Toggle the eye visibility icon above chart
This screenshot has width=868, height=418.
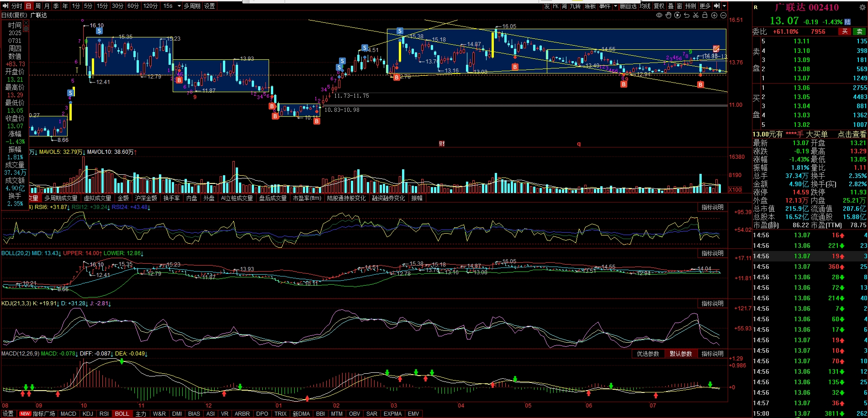coord(659,15)
